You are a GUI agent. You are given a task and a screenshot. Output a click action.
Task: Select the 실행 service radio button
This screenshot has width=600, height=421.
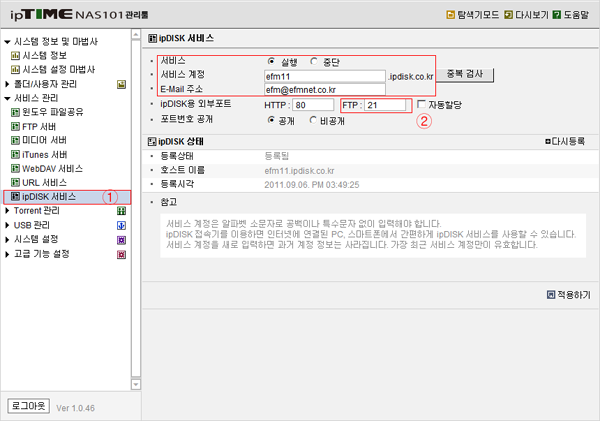click(272, 61)
